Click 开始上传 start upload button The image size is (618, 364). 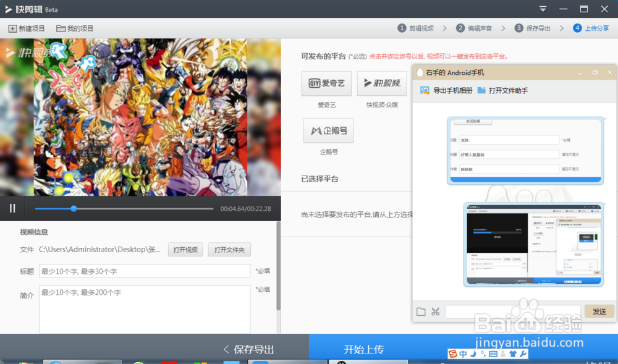[x=363, y=349]
